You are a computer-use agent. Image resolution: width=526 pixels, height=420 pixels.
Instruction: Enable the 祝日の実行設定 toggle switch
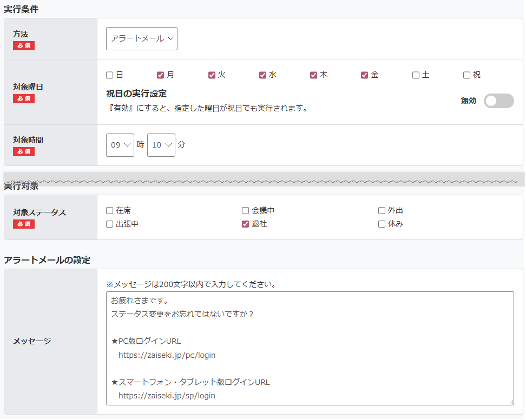tap(498, 101)
